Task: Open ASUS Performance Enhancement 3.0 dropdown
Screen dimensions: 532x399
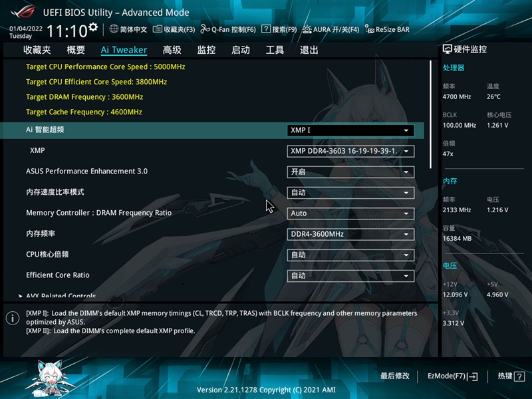Action: pos(350,172)
